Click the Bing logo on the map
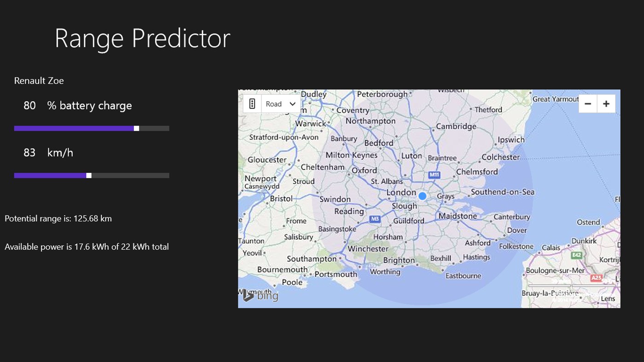 click(261, 296)
